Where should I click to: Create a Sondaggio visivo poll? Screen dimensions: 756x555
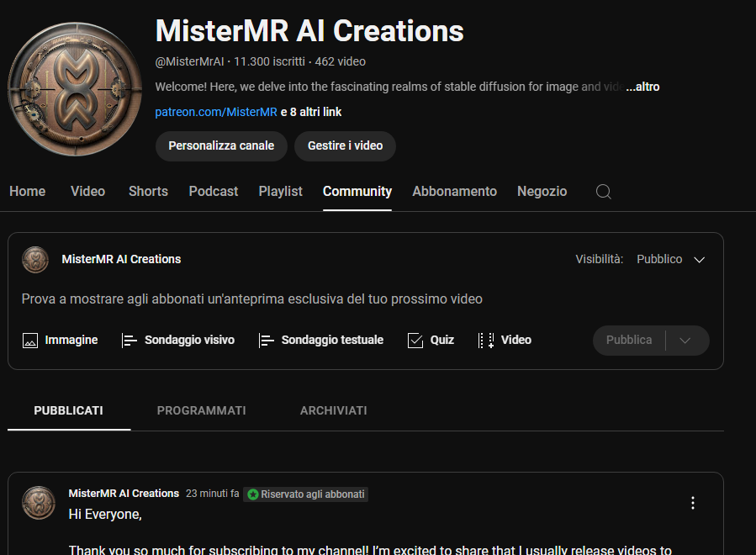(x=177, y=341)
